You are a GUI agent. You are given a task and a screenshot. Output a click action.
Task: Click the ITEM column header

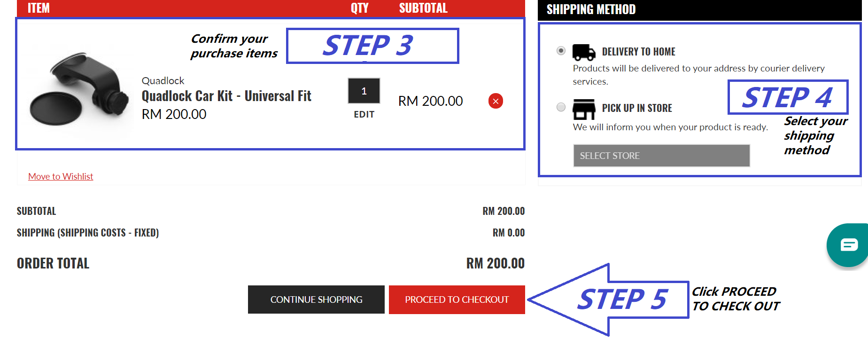[39, 8]
